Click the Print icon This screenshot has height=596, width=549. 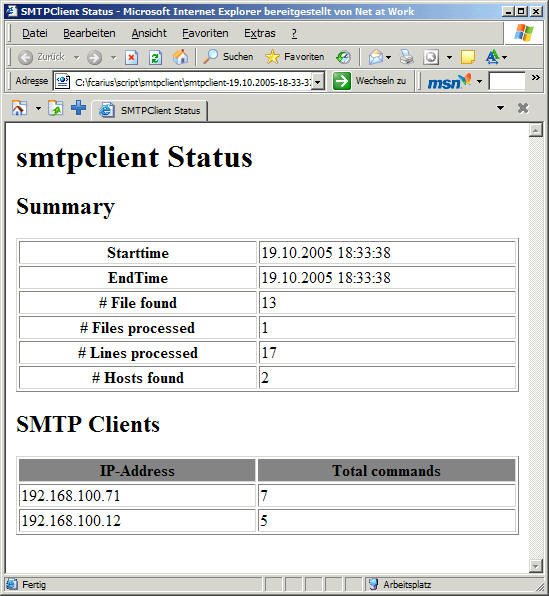pyautogui.click(x=407, y=57)
